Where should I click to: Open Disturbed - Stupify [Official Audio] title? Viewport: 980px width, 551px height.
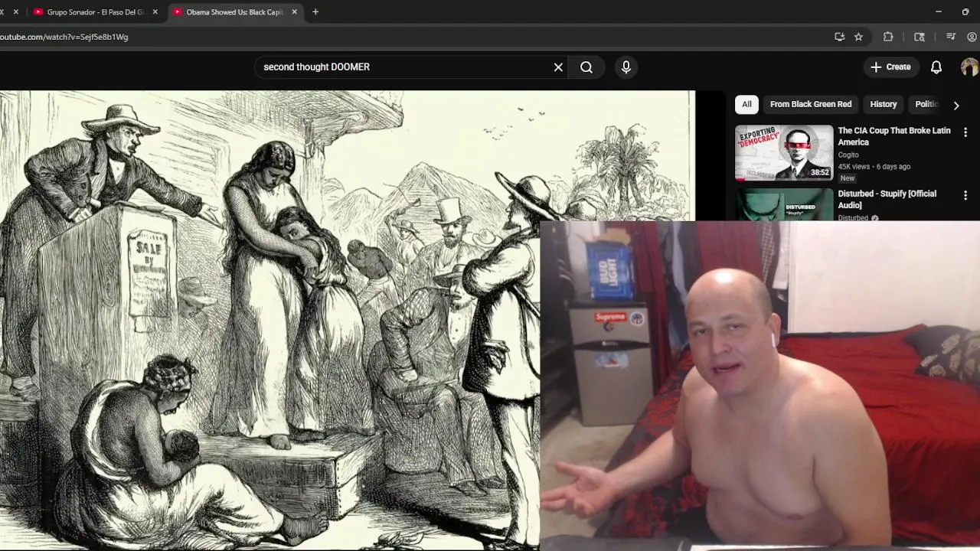pos(887,199)
